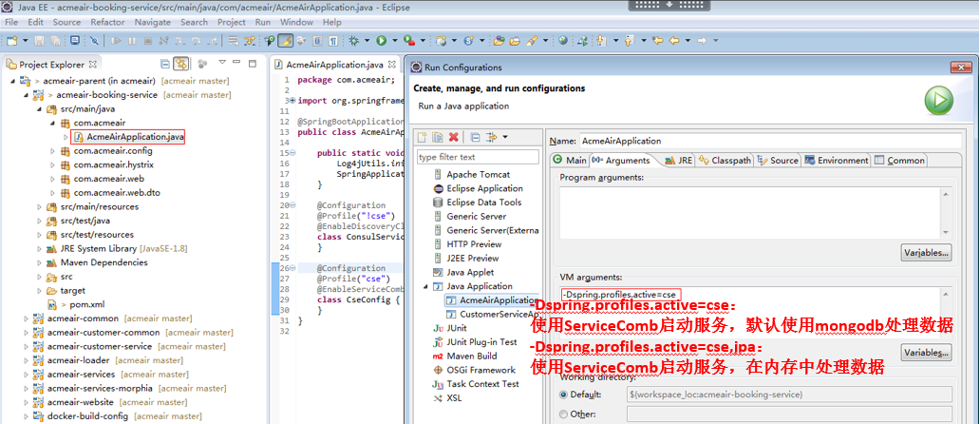Image resolution: width=980 pixels, height=424 pixels.
Task: Click Variables button under Program arguments
Action: [x=925, y=253]
